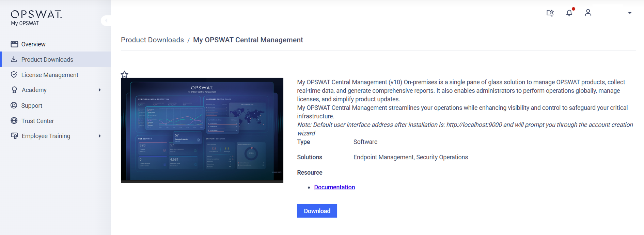Click the Central Management dashboard preview image

[x=202, y=130]
